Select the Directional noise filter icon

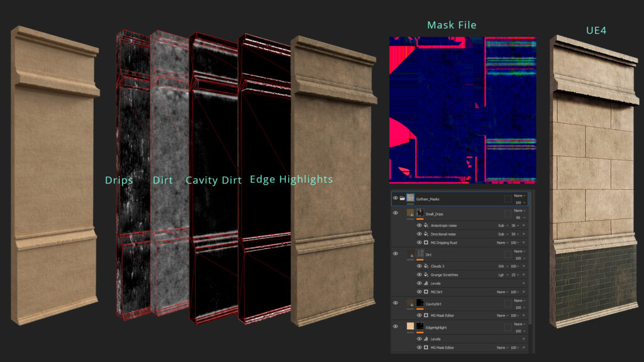[x=425, y=235]
